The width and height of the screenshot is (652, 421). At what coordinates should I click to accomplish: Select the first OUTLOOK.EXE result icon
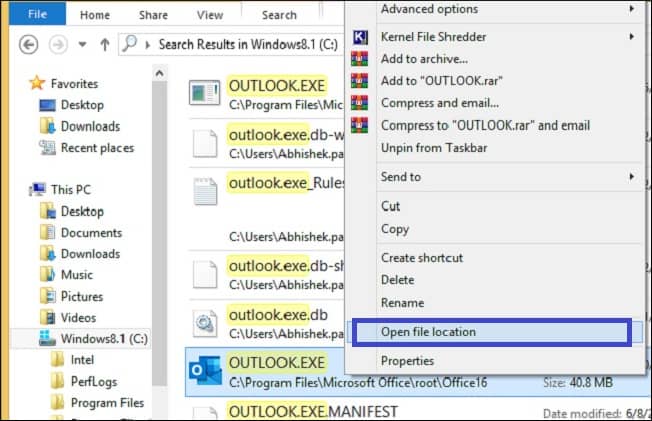(205, 92)
